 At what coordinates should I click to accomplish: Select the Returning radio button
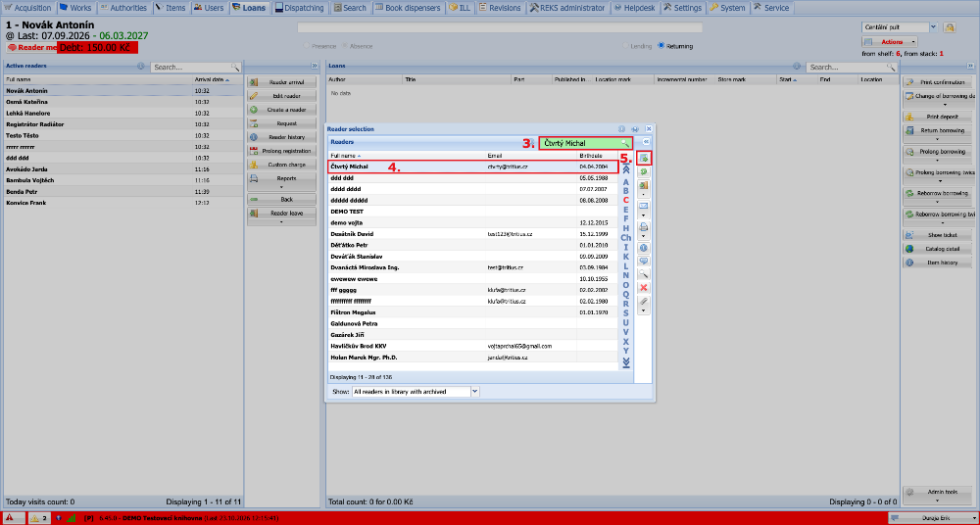point(661,46)
